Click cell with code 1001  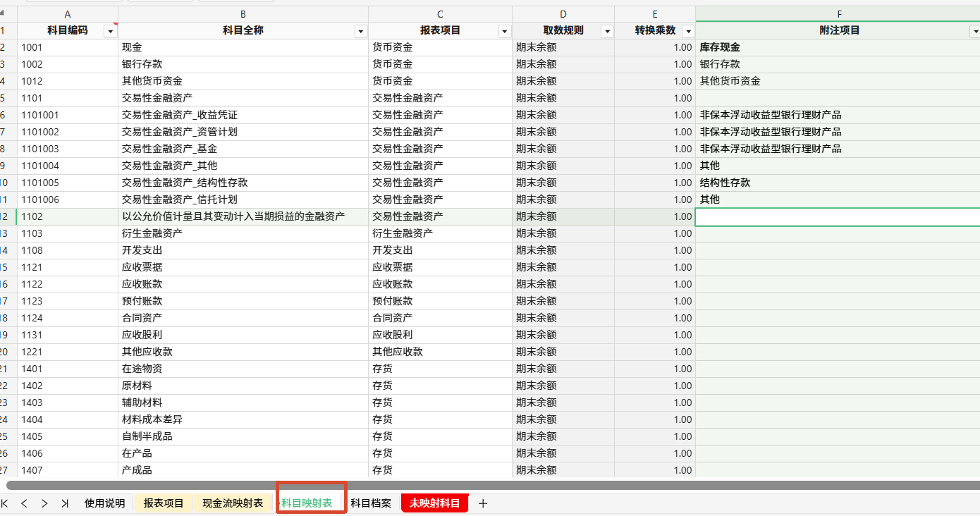coord(68,47)
